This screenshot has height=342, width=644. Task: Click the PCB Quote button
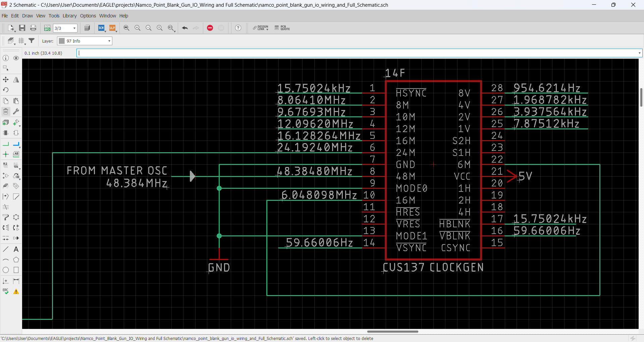coord(282,28)
